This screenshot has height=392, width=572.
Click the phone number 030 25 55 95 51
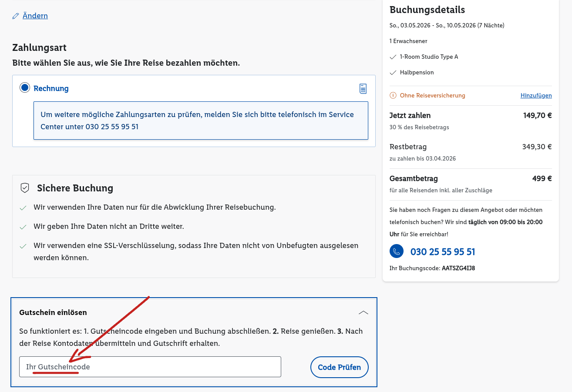click(442, 251)
